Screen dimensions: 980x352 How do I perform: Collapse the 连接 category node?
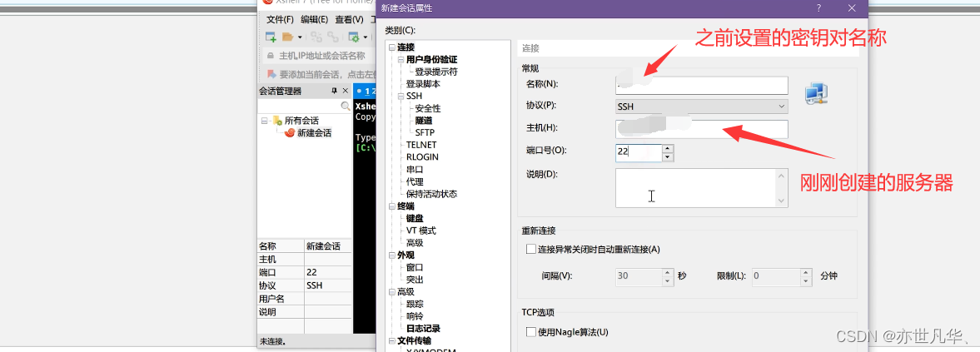coord(392,47)
